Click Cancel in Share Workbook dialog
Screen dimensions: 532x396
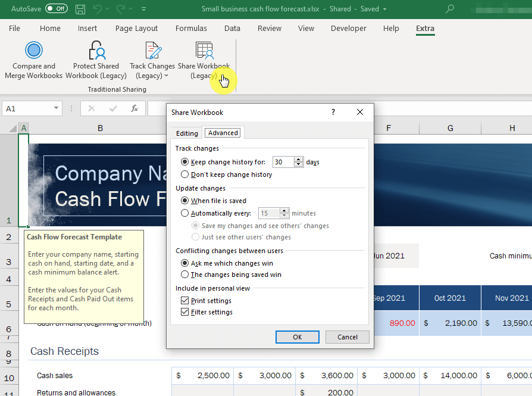tap(348, 337)
